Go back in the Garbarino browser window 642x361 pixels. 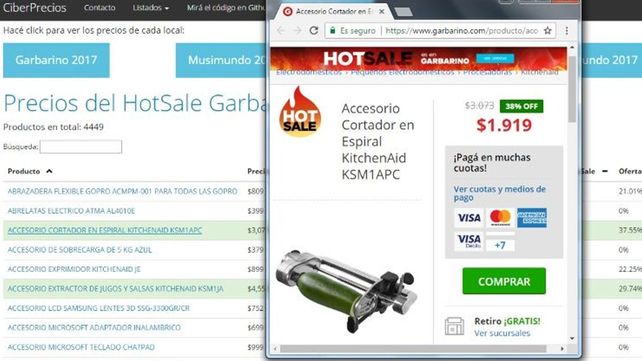[280, 30]
